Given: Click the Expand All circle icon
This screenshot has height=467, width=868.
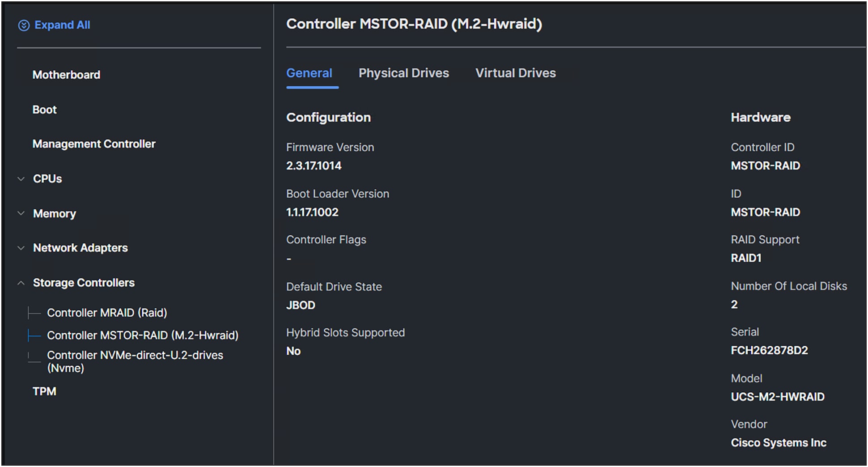Looking at the screenshot, I should pos(23,25).
